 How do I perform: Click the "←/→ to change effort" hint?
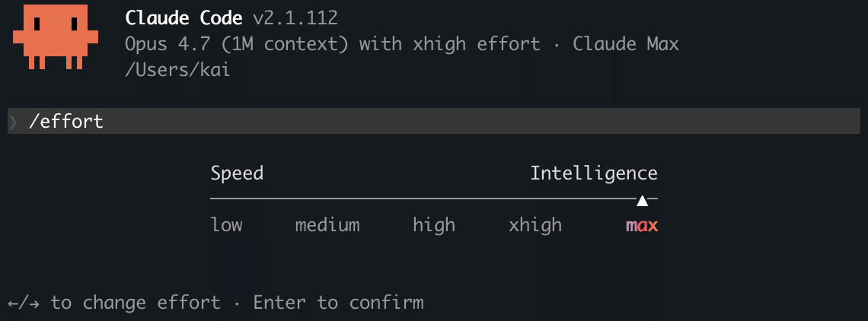coord(114,303)
